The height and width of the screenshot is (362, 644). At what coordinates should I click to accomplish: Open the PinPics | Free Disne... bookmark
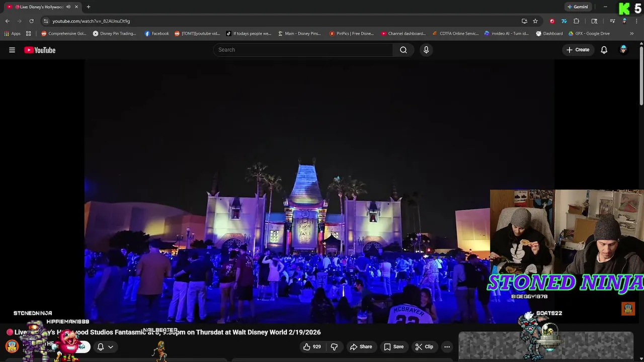click(352, 34)
